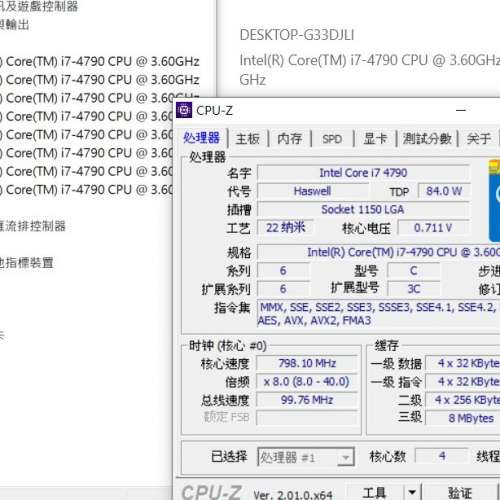Click the 指令集 instructions list text
The image size is (500, 500).
tap(379, 314)
